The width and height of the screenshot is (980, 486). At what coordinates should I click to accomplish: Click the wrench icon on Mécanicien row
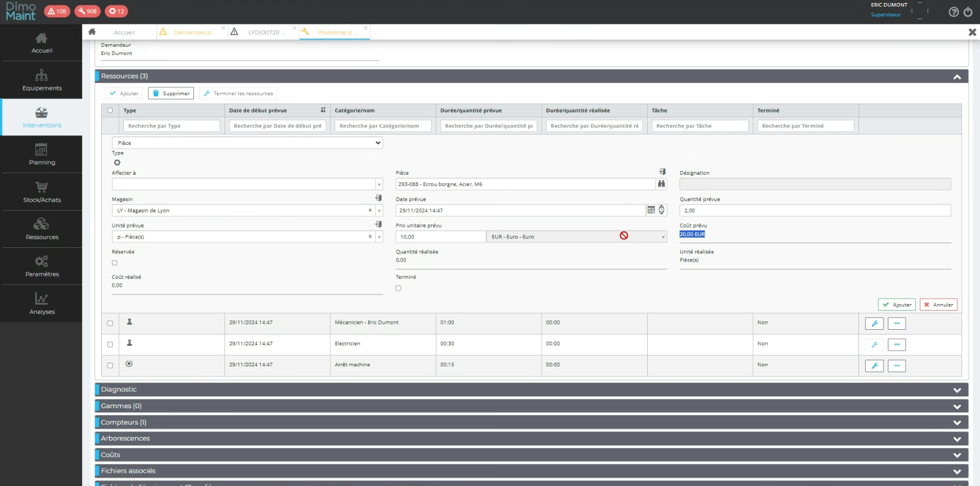[x=874, y=324]
